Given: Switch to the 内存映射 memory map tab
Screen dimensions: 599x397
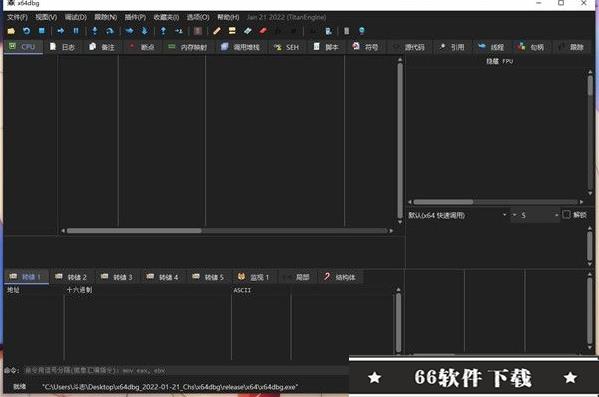Looking at the screenshot, I should pos(188,47).
